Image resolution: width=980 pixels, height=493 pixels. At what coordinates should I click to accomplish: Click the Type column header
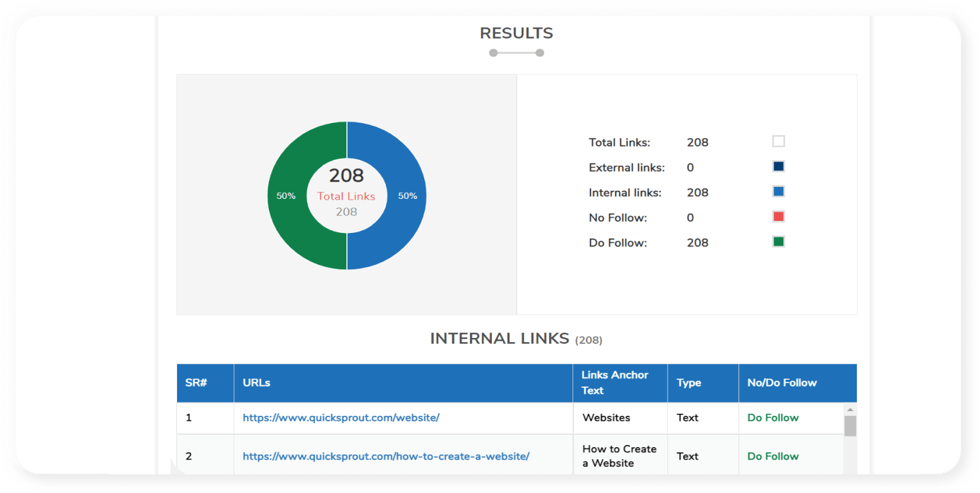(x=703, y=383)
